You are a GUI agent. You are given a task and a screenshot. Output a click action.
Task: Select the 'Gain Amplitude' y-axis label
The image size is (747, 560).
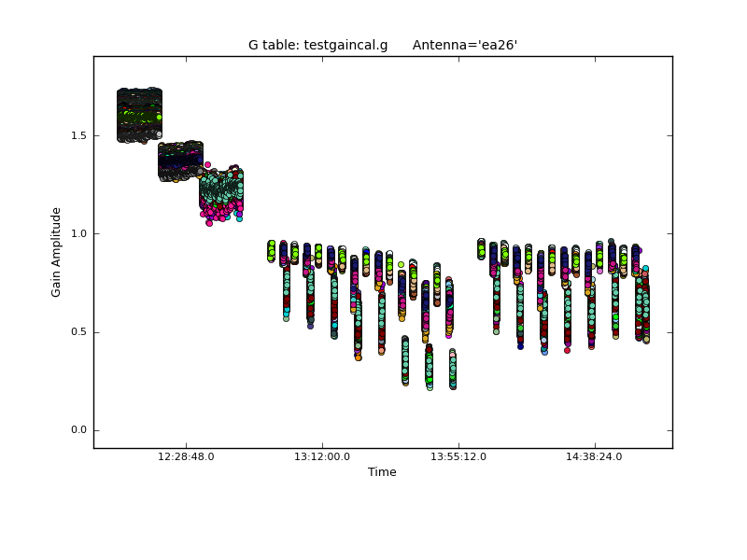[56, 252]
